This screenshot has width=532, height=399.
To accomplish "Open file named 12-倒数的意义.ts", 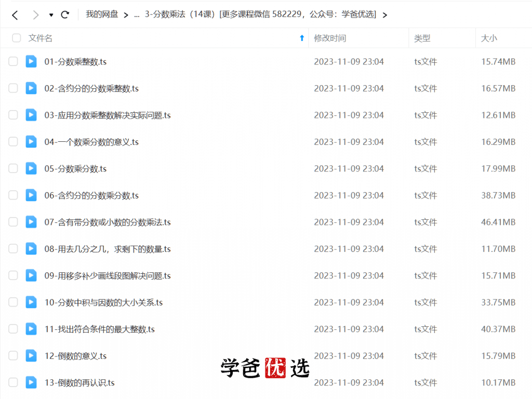I will 75,356.
